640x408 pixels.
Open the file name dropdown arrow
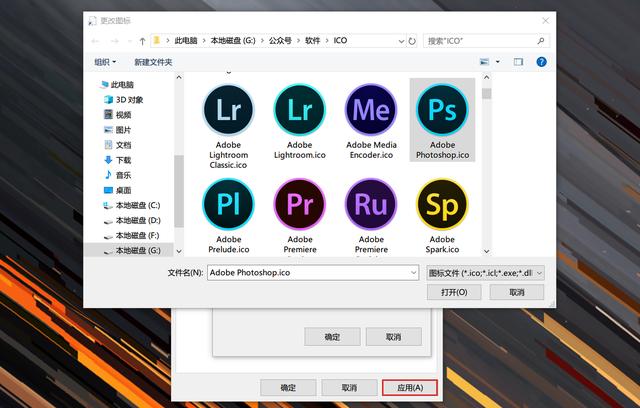(x=413, y=273)
